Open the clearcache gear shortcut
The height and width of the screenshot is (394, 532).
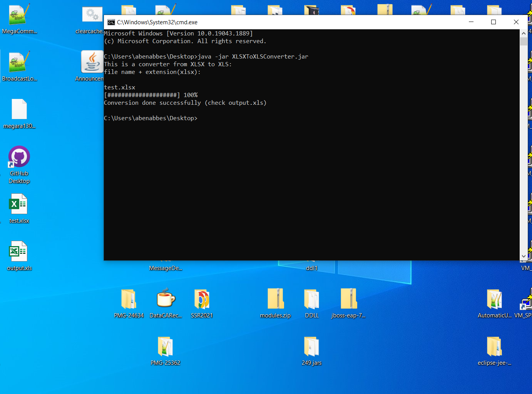coord(92,13)
